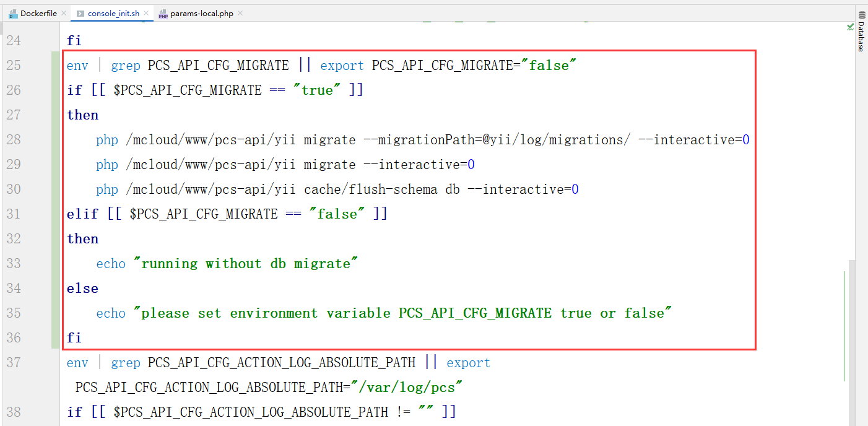This screenshot has height=426, width=868.
Task: Select the console_init.sh editor tab
Action: pos(113,13)
